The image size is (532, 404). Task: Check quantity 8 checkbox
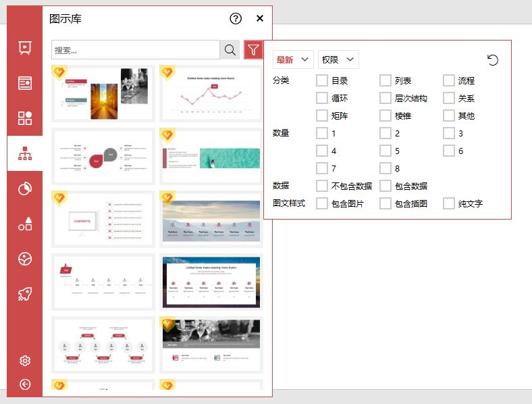(x=385, y=168)
